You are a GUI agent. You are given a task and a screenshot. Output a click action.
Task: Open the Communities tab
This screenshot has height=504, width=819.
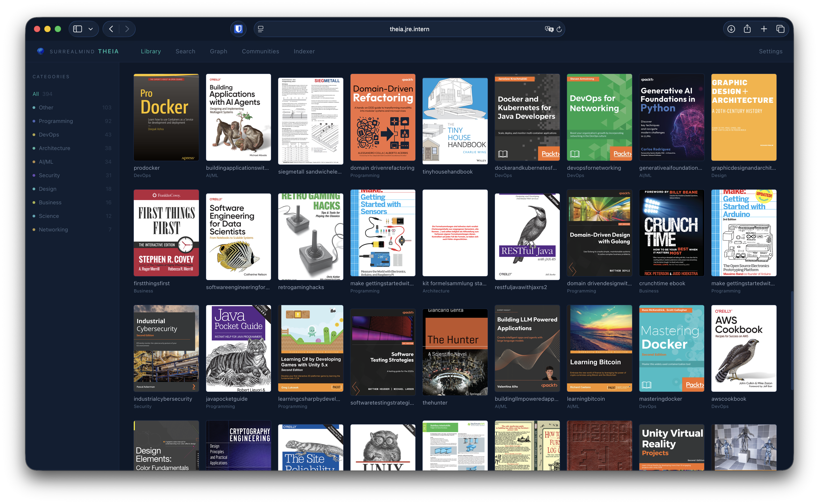point(260,51)
